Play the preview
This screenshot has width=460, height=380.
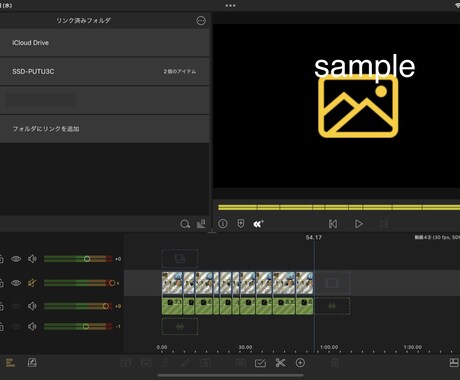359,224
